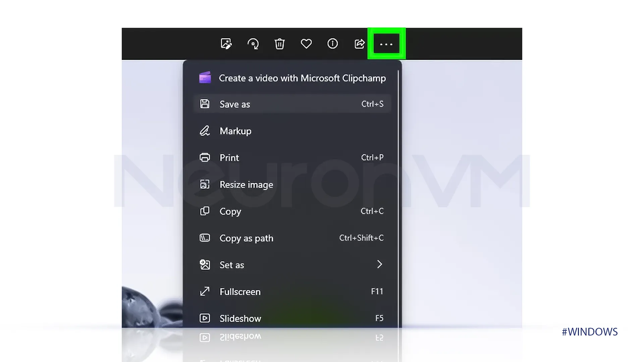Click the favorite/heart icon
The width and height of the screenshot is (644, 362).
[306, 43]
